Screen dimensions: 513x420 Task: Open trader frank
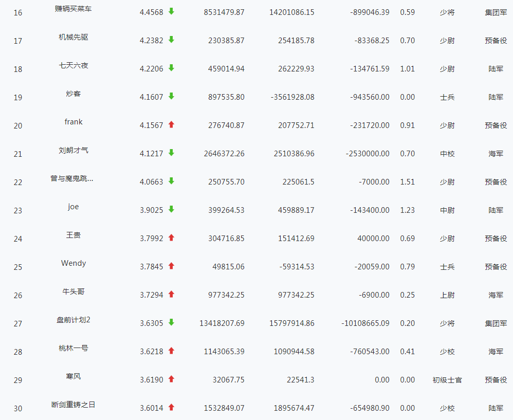point(74,122)
